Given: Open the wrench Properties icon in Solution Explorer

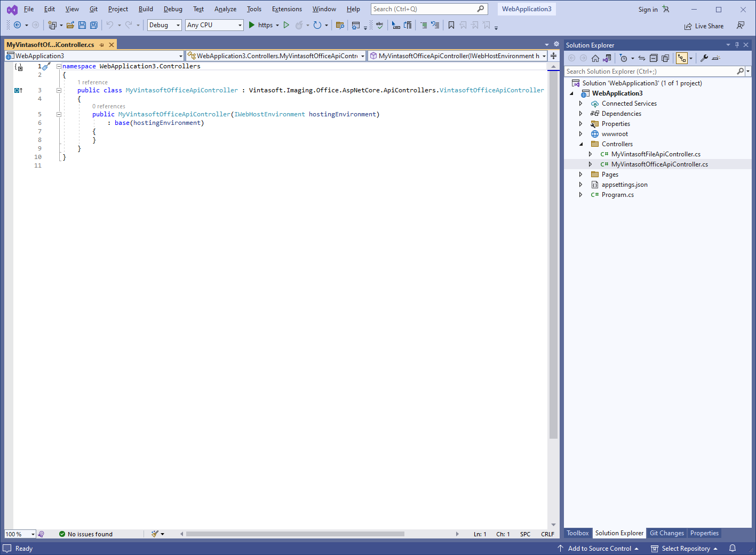Looking at the screenshot, I should pyautogui.click(x=704, y=58).
